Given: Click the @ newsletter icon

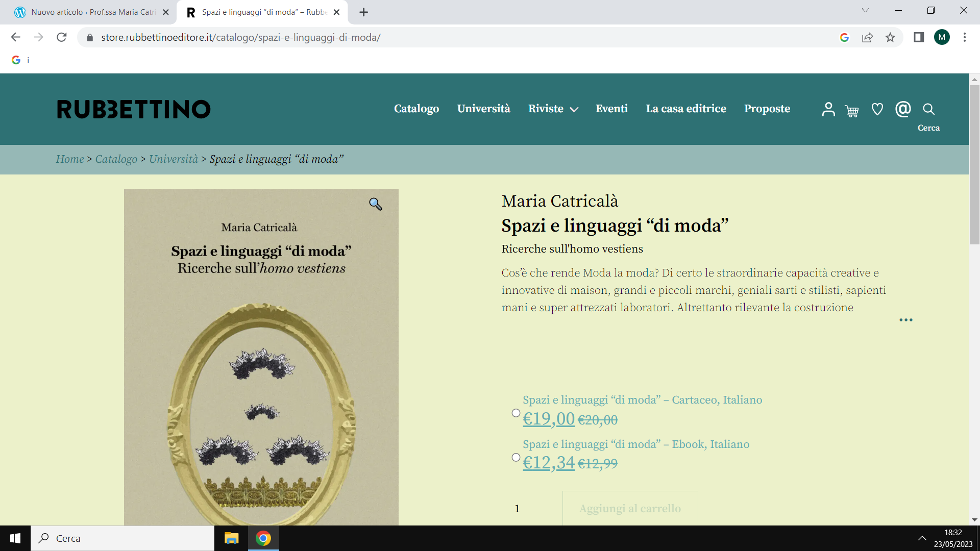Looking at the screenshot, I should point(902,109).
